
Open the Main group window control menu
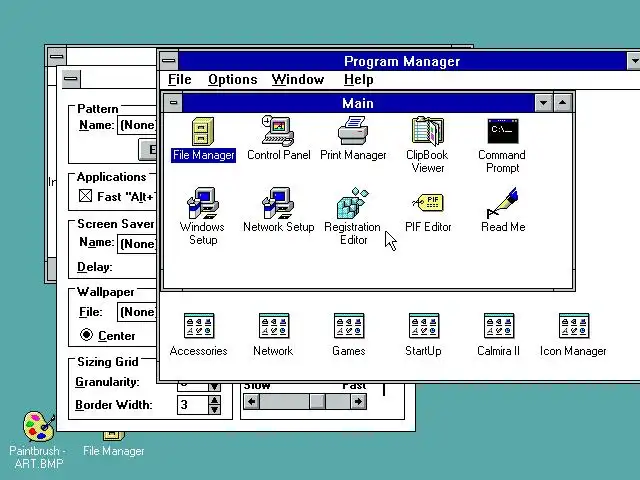[x=173, y=103]
